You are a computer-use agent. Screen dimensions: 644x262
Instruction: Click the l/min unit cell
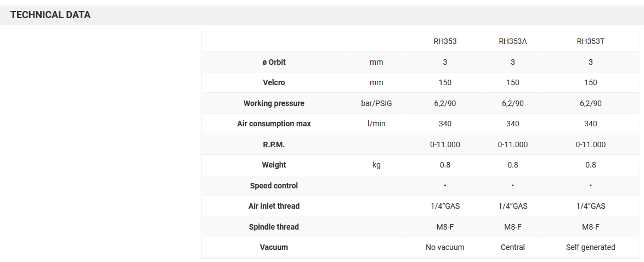point(376,124)
